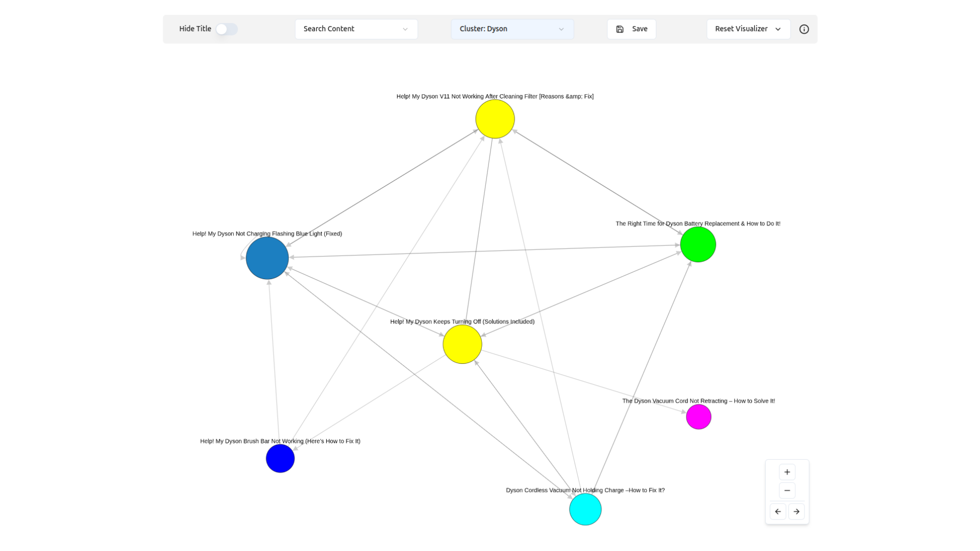Click the floppy disk save icon
Screen dimensions: 980x551
pos(620,29)
